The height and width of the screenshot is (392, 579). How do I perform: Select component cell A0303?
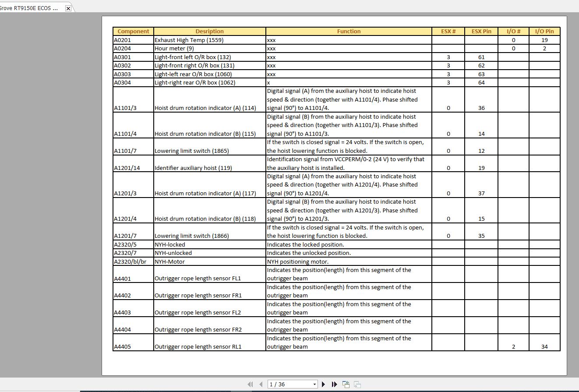[133, 74]
